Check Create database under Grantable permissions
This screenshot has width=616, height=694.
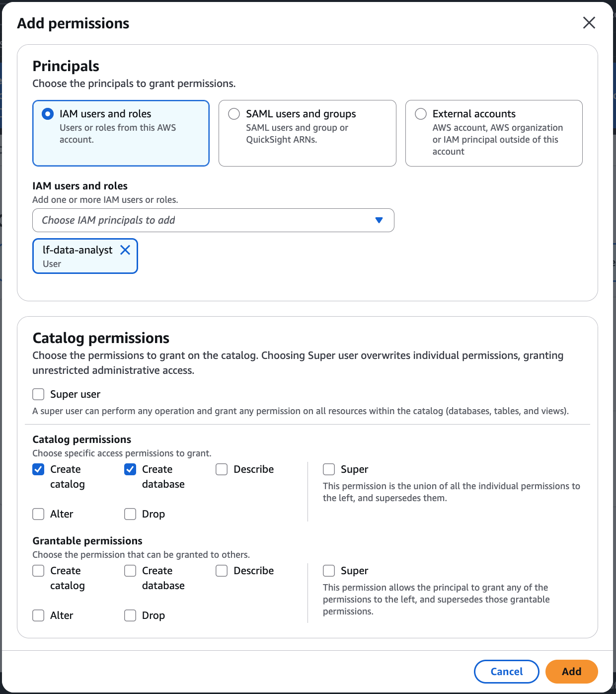(x=130, y=571)
